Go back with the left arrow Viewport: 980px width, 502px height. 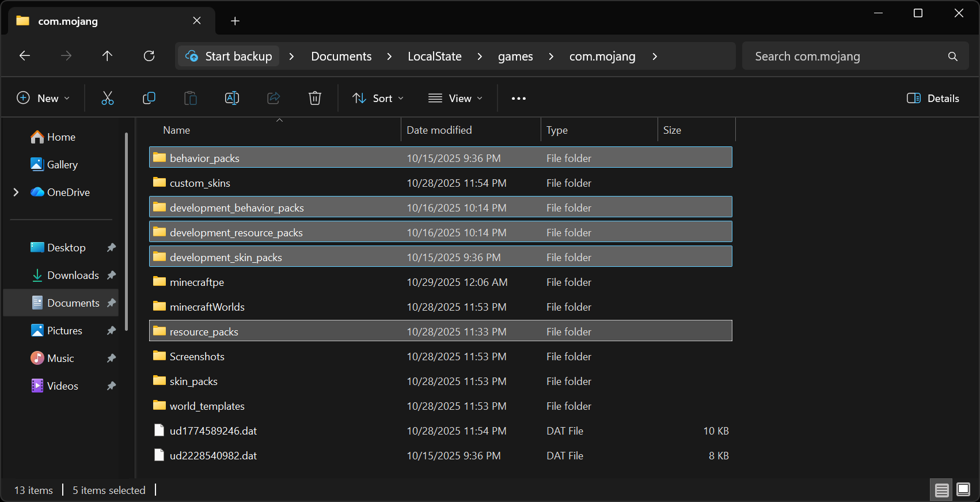[25, 56]
